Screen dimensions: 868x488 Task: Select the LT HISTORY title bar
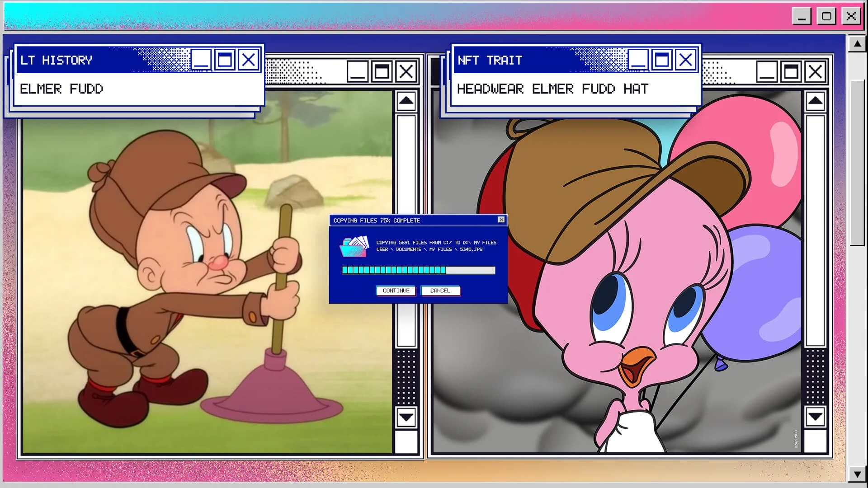point(90,59)
